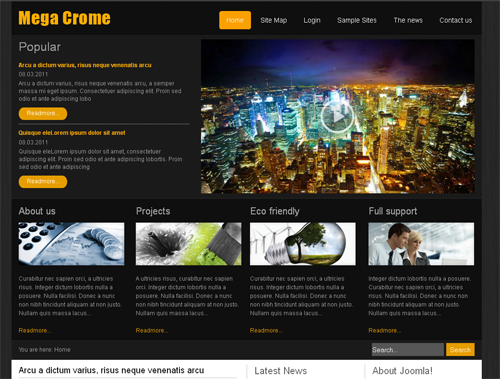Click the Mega Crome site logo
Image resolution: width=500 pixels, height=379 pixels.
pyautogui.click(x=64, y=18)
